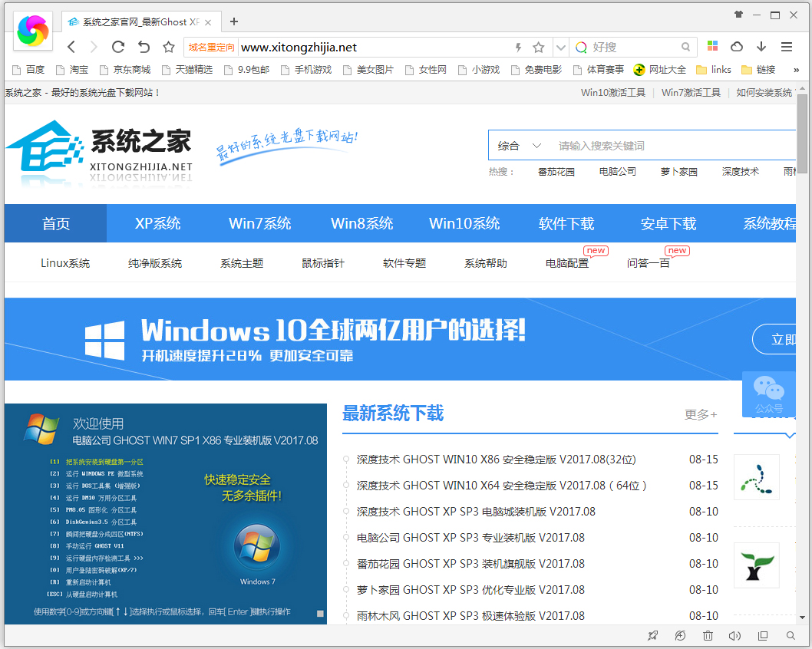Click the WeChat 公众号 floating icon
This screenshot has height=649, width=812.
click(x=768, y=394)
